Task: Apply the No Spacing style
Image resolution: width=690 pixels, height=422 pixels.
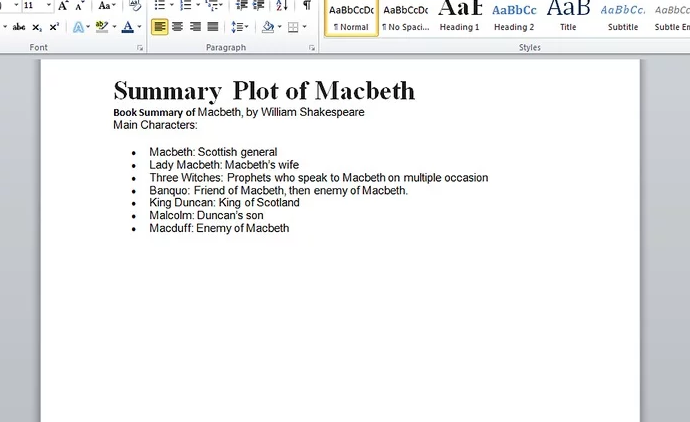Action: point(406,17)
